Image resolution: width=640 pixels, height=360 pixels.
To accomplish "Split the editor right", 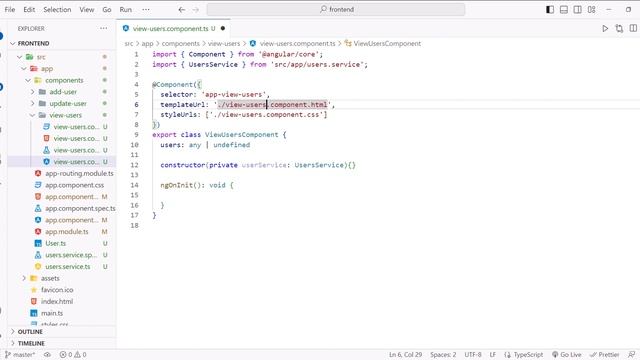I will (x=633, y=28).
